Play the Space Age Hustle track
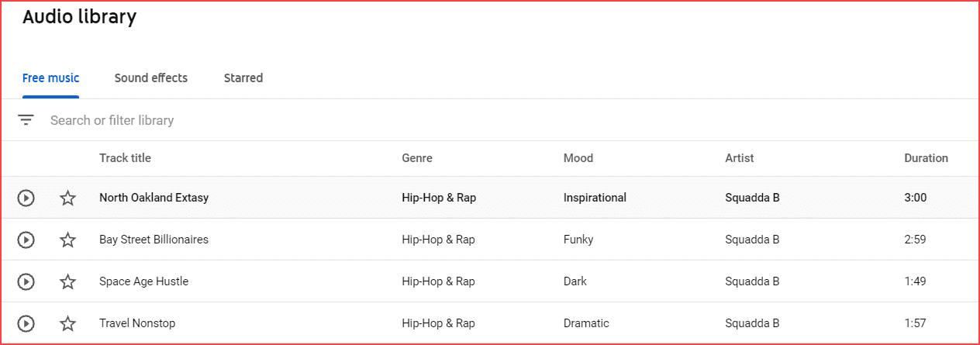The width and height of the screenshot is (980, 345). (x=26, y=281)
